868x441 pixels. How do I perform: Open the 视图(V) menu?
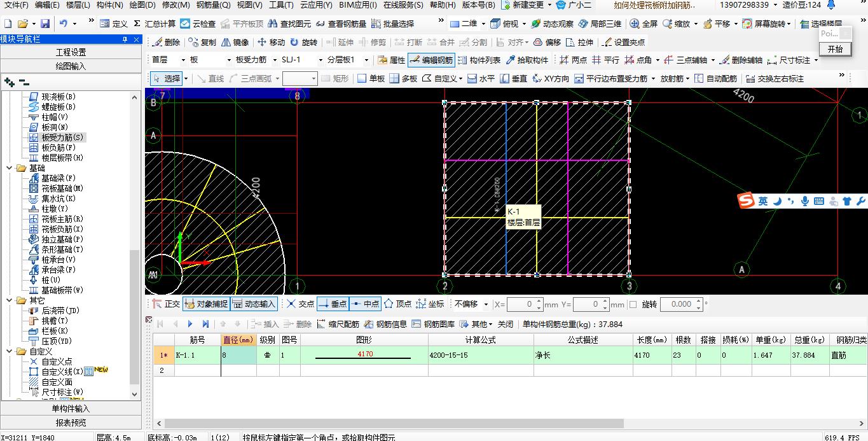(x=249, y=5)
